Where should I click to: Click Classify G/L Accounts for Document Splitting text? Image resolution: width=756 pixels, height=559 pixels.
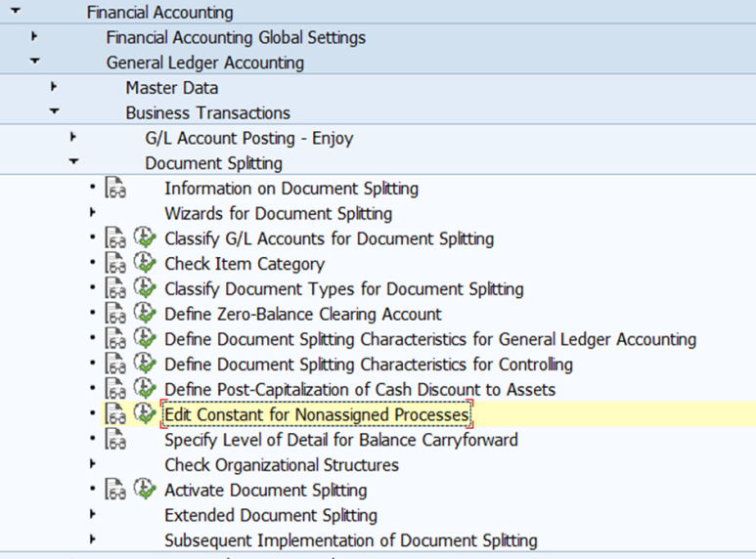coord(330,238)
